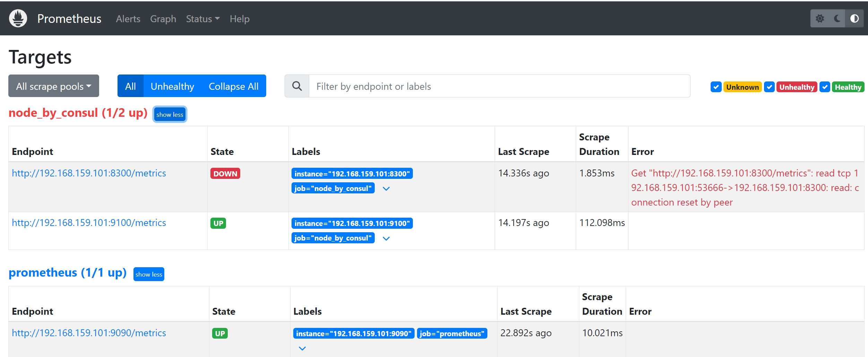This screenshot has width=868, height=357.
Task: Click the UP badge for the 9100 row
Action: point(218,223)
